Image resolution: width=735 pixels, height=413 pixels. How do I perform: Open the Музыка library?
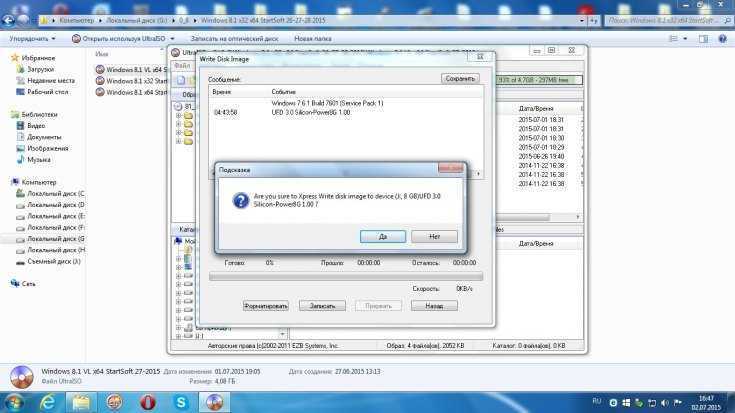tap(34, 160)
